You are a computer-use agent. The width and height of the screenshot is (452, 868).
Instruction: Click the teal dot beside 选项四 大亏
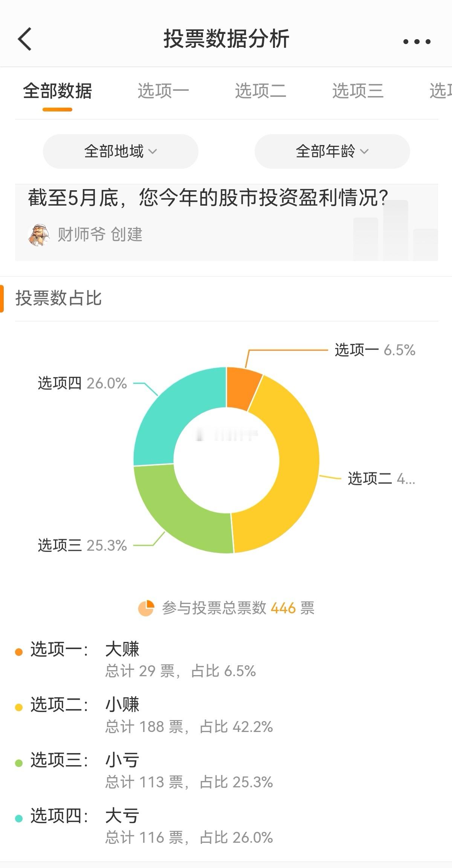pos(19,819)
